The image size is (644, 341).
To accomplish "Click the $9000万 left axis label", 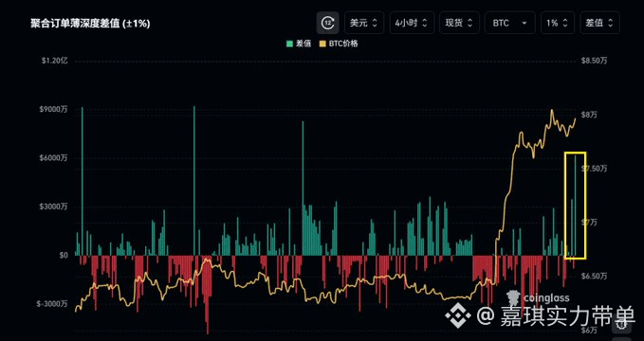I will click(54, 109).
